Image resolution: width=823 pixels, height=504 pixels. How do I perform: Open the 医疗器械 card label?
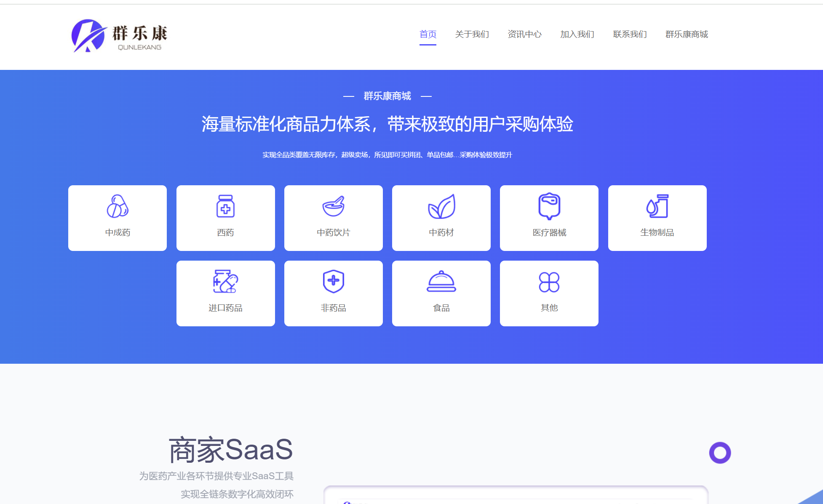pyautogui.click(x=549, y=232)
